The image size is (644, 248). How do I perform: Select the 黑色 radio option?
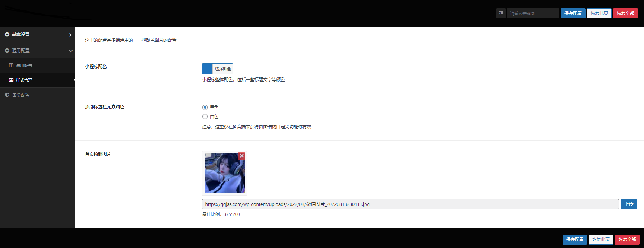pos(205,107)
